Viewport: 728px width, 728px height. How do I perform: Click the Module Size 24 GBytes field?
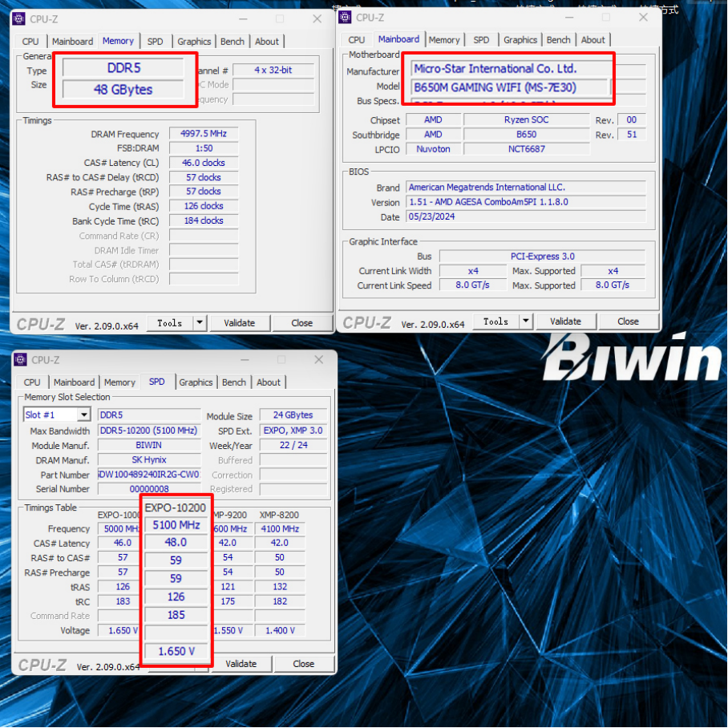click(x=293, y=415)
